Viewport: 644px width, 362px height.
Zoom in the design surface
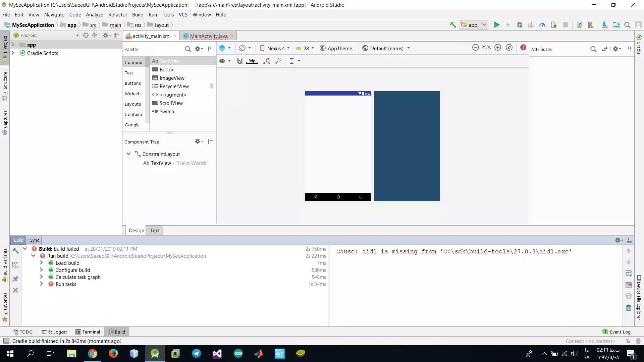(x=498, y=47)
